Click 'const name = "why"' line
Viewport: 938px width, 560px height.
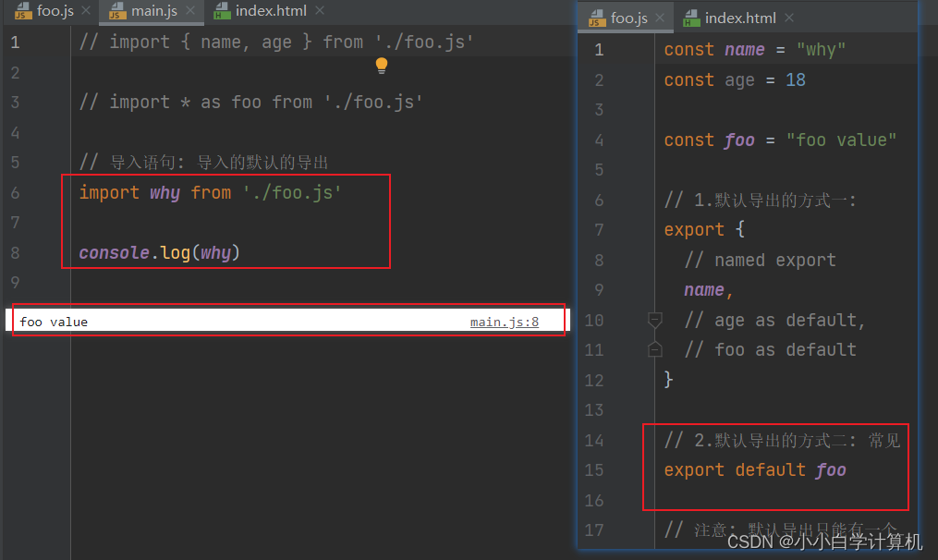(x=755, y=50)
